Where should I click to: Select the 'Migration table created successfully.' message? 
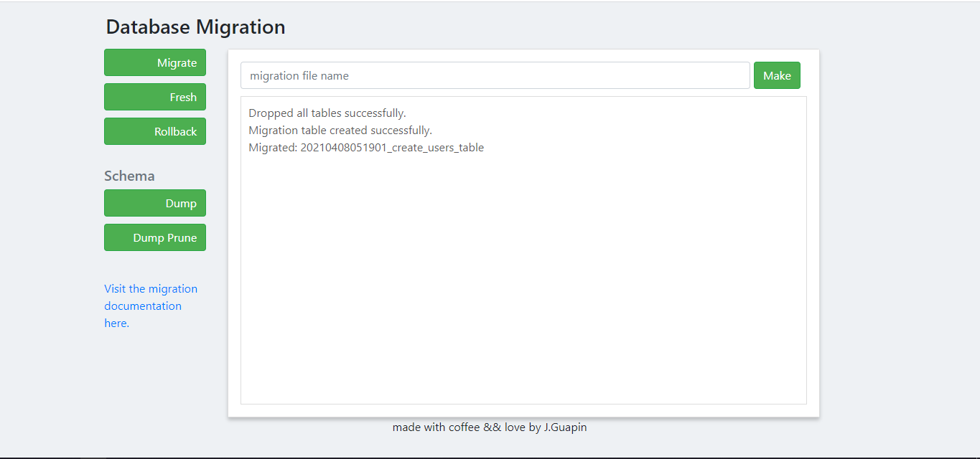click(340, 131)
